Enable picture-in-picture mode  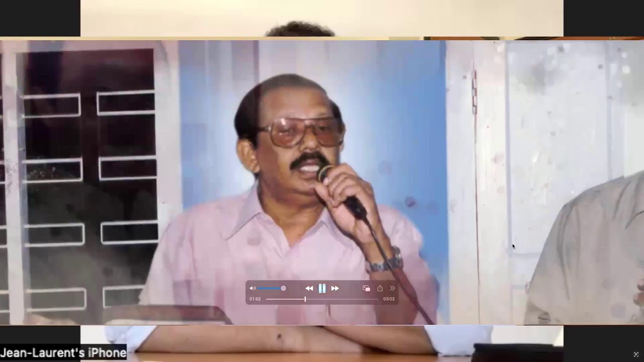click(366, 288)
